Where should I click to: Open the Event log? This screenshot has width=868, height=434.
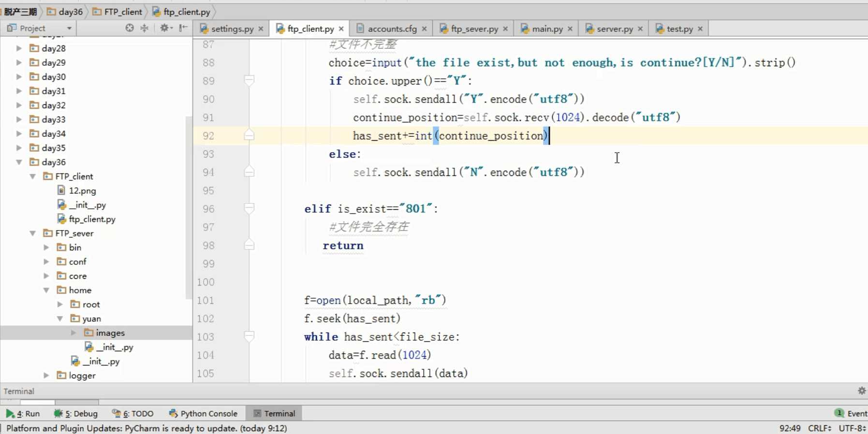pyautogui.click(x=851, y=414)
